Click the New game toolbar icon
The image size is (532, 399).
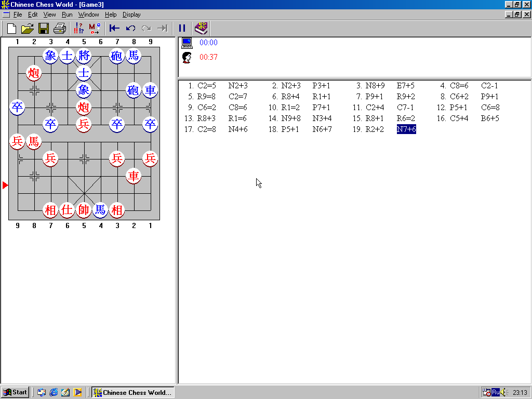tap(11, 28)
